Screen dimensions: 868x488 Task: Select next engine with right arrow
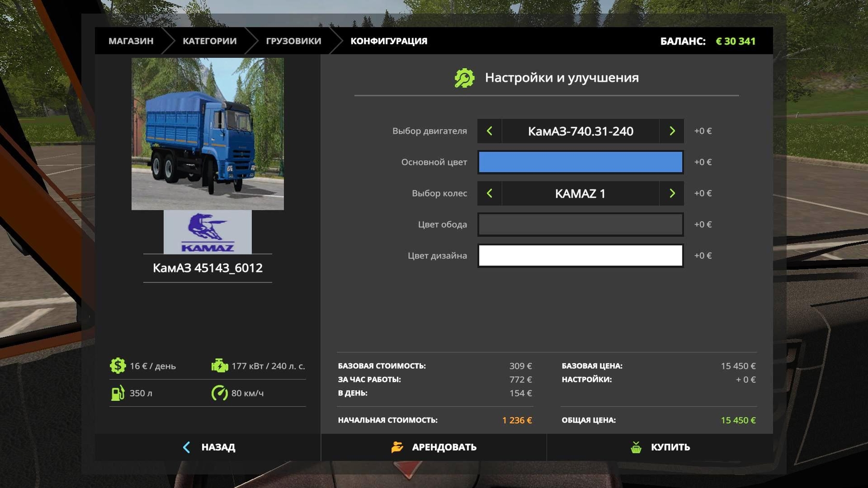[x=672, y=131]
